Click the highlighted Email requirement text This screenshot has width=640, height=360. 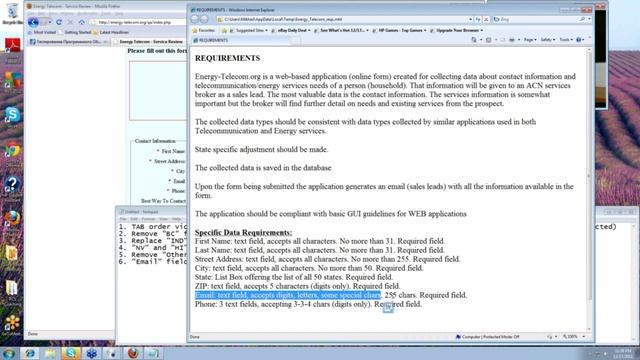[x=288, y=295]
